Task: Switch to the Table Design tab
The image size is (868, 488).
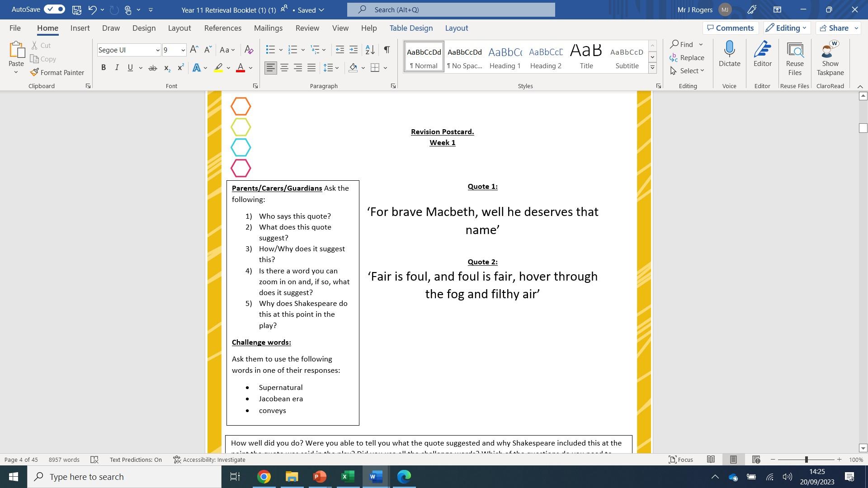Action: [411, 28]
